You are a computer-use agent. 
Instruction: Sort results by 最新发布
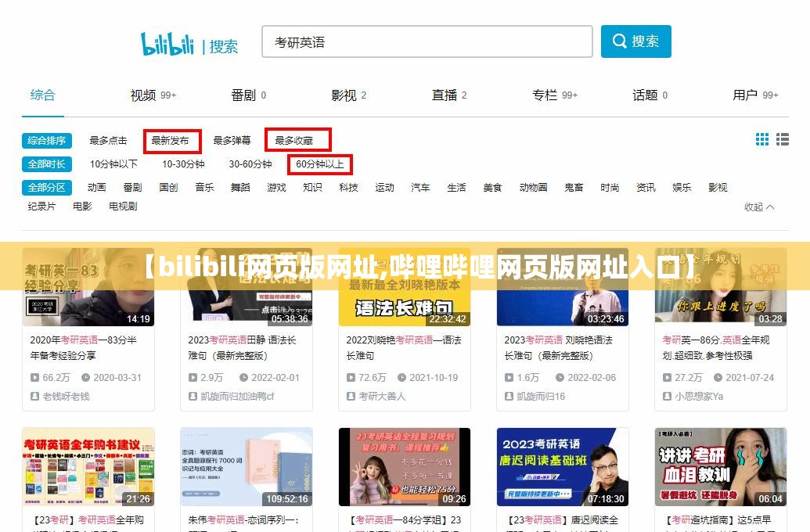click(x=170, y=141)
